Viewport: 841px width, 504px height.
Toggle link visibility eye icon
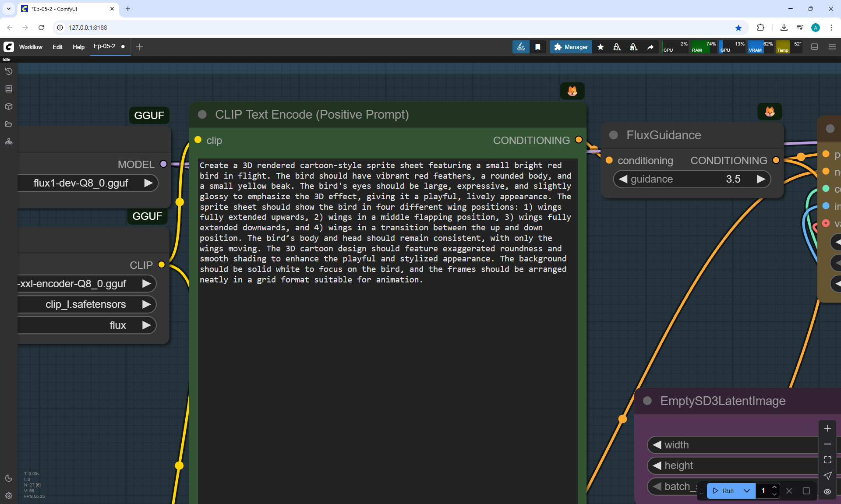click(827, 491)
